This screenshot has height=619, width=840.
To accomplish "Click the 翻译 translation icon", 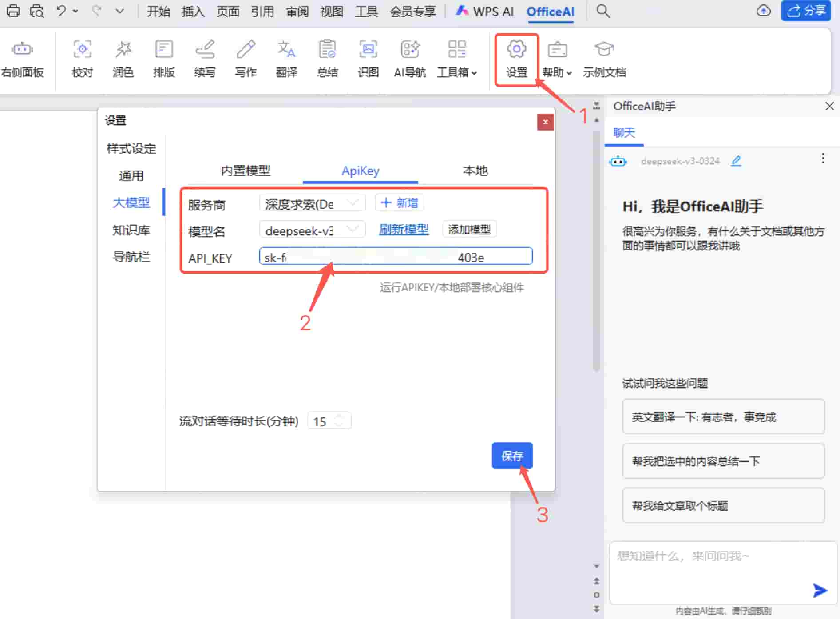I will click(x=286, y=58).
